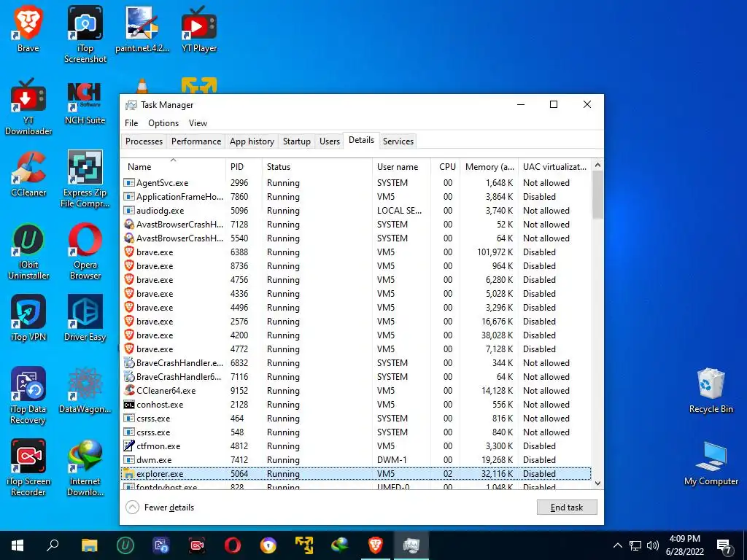Launch iTop Screen Recorder desktop icon
This screenshot has height=560, width=747.
click(28, 467)
